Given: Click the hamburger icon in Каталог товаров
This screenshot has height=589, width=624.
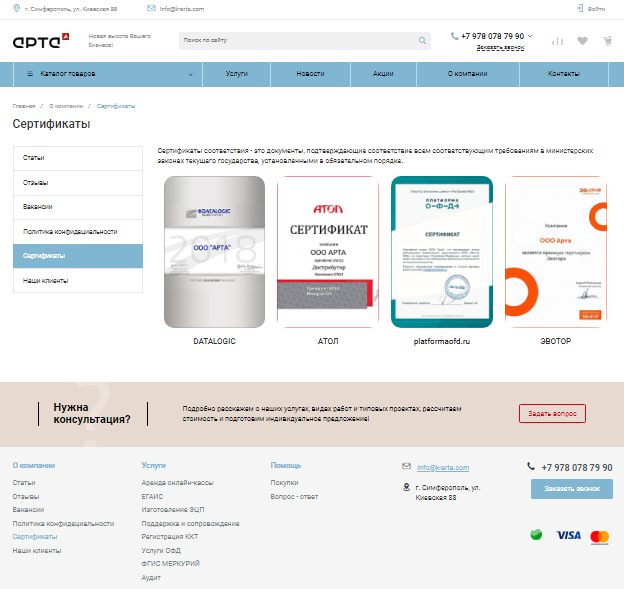Looking at the screenshot, I should [x=30, y=74].
